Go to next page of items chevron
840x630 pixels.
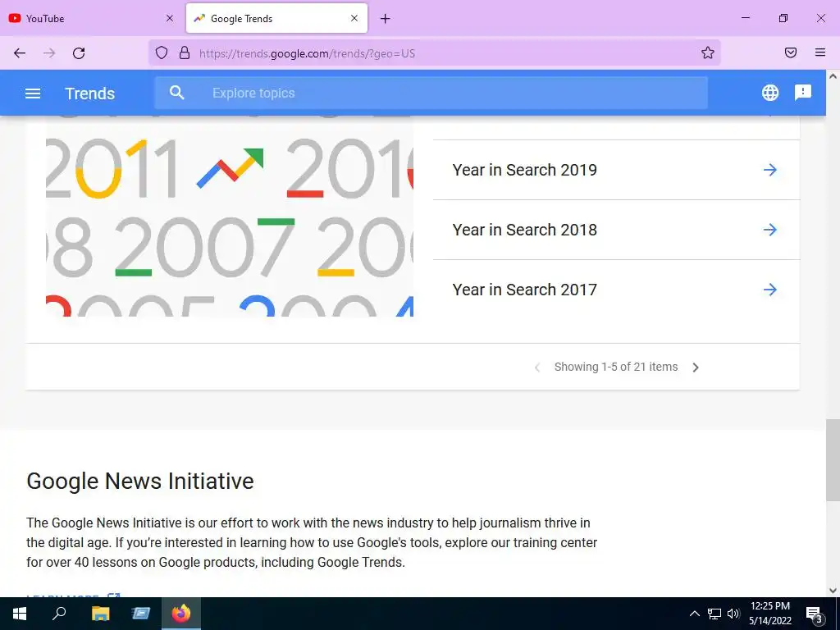click(696, 367)
